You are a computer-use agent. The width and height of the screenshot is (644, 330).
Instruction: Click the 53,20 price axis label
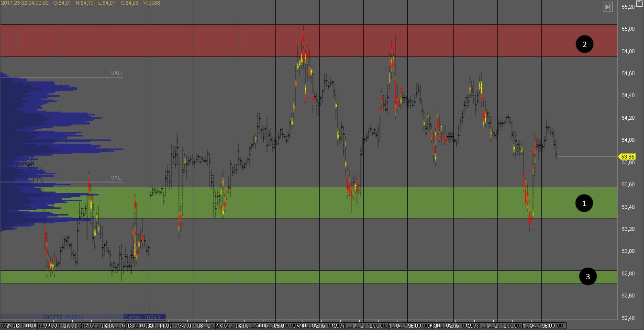click(x=628, y=229)
